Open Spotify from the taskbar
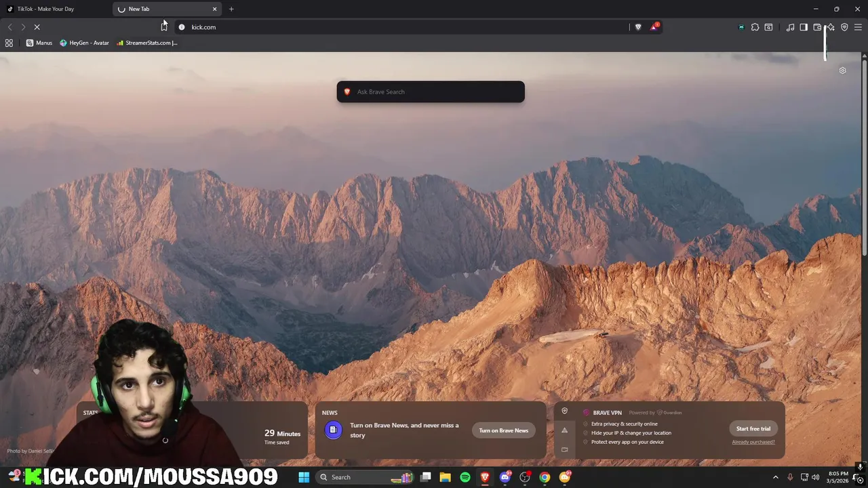The width and height of the screenshot is (868, 488). click(465, 477)
